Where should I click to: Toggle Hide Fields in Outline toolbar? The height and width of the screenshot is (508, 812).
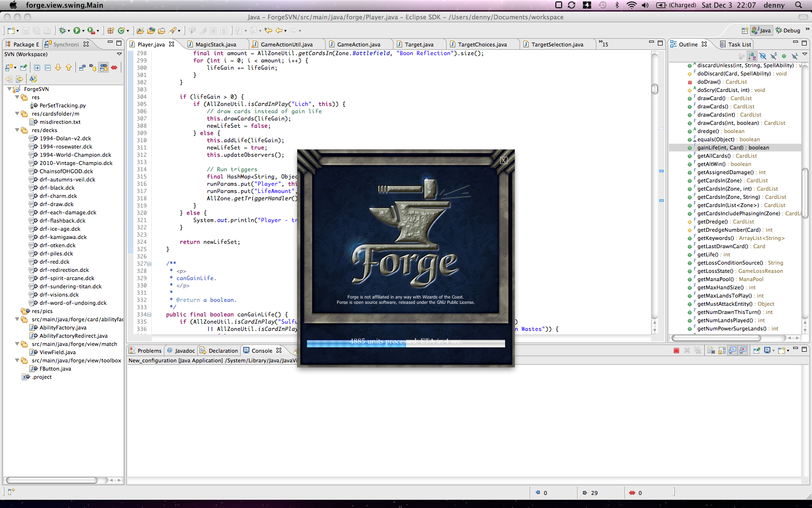763,56
